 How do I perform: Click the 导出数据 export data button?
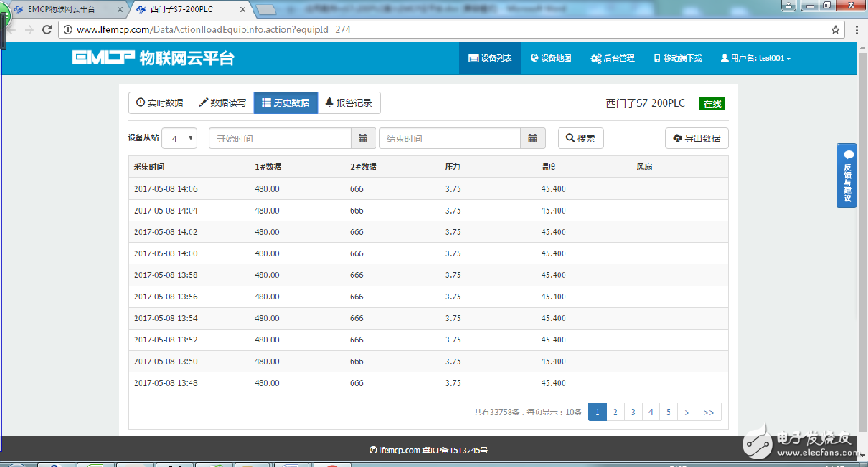pyautogui.click(x=697, y=138)
